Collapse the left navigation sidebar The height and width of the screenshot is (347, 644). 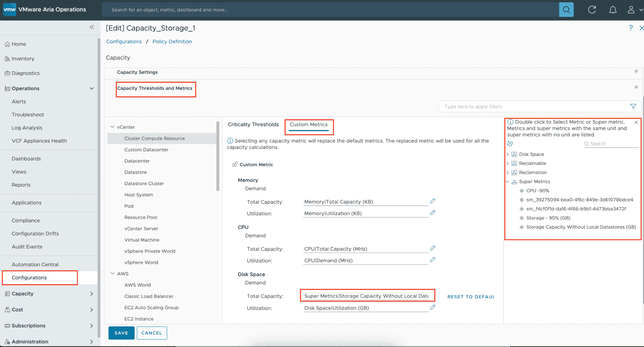pyautogui.click(x=92, y=27)
